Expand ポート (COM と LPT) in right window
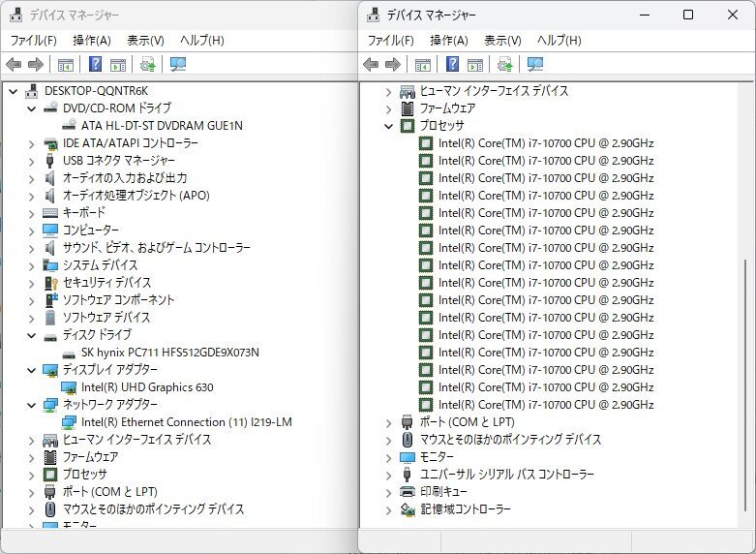 (x=388, y=423)
